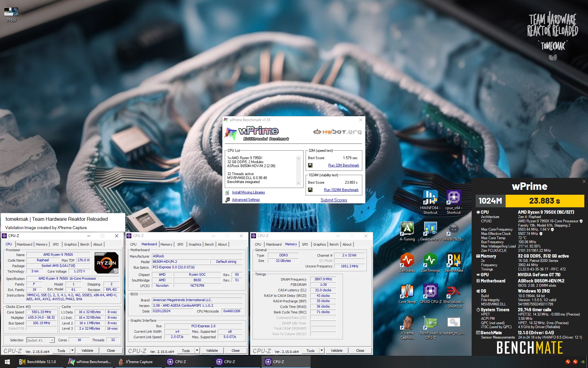The width and height of the screenshot is (588, 368).
Task: Select the CPU tab in the CPU-Z Memory window
Action: point(258,244)
